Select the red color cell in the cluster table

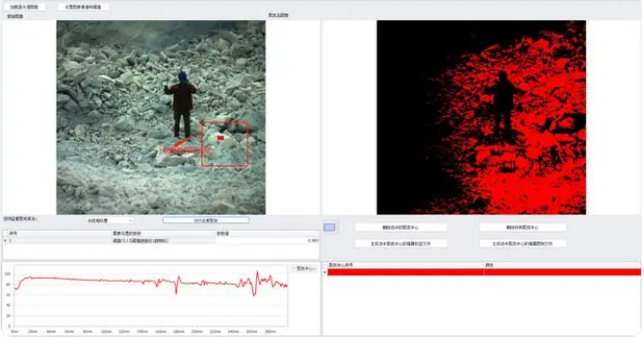tap(562, 272)
